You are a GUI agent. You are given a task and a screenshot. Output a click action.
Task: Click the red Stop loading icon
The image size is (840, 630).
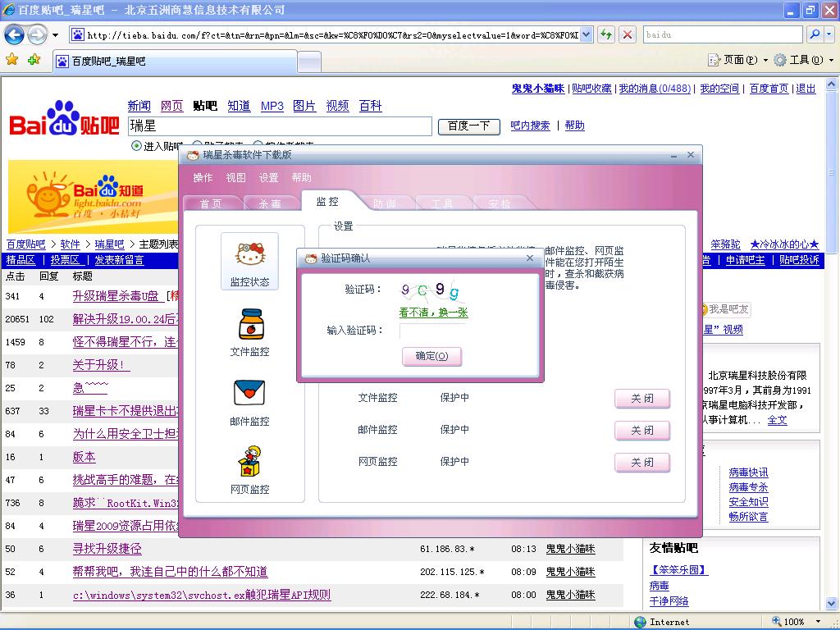pyautogui.click(x=628, y=34)
